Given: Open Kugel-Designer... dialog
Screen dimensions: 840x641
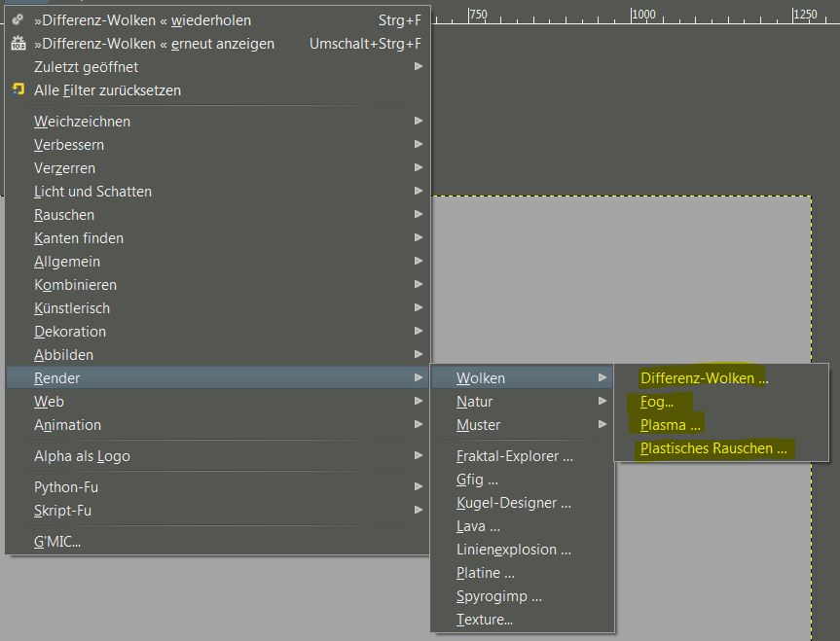Looking at the screenshot, I should click(513, 503).
